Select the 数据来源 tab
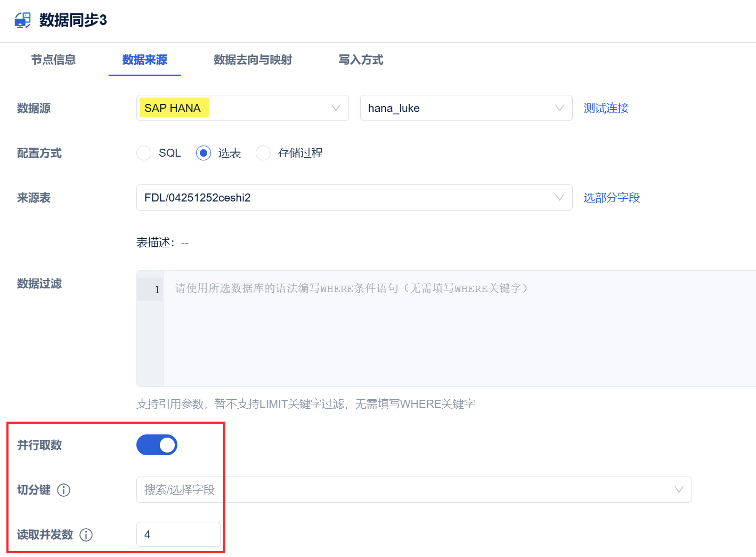Screen dimensions: 756x557 point(145,60)
